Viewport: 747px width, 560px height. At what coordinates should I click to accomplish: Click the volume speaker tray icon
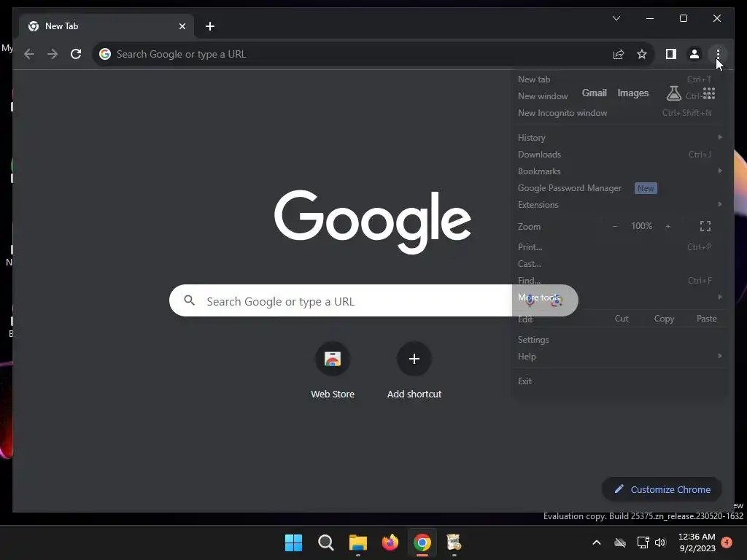click(659, 542)
